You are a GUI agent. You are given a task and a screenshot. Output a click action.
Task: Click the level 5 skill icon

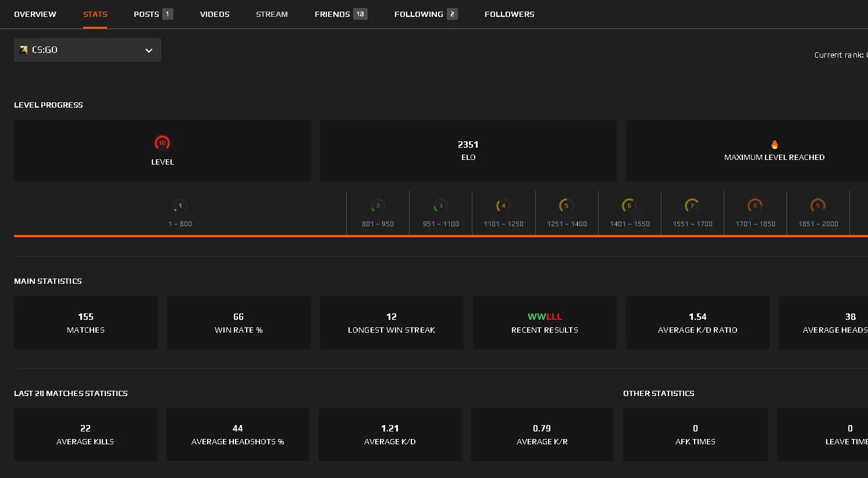(x=566, y=206)
